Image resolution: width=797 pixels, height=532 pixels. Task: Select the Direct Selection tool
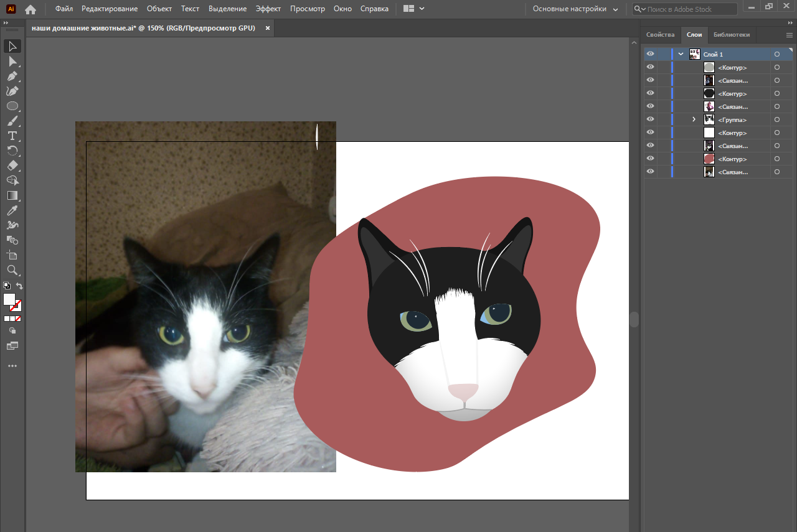click(12, 61)
